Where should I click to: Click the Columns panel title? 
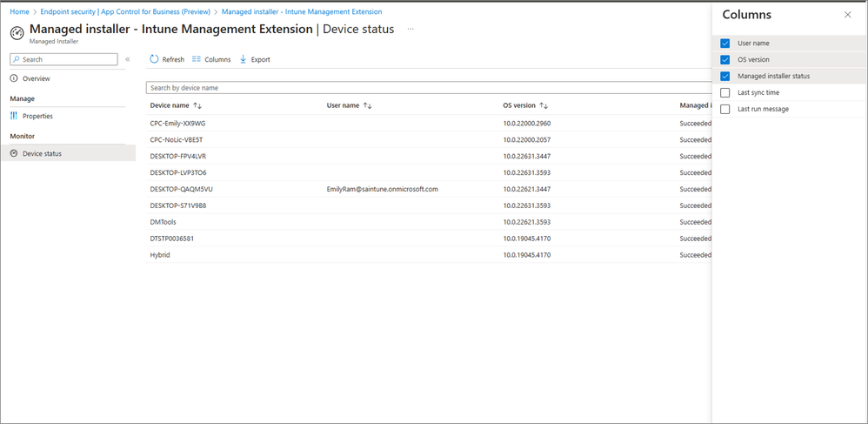[747, 15]
